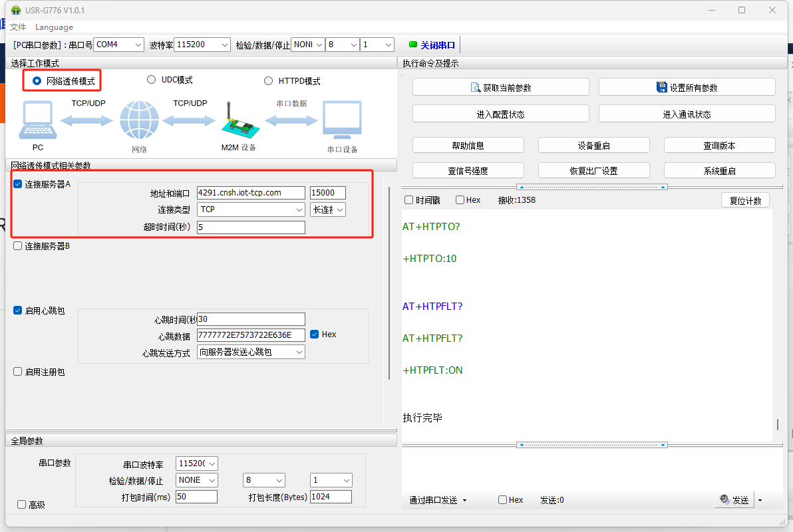Click the serial device monitor icon

342,120
